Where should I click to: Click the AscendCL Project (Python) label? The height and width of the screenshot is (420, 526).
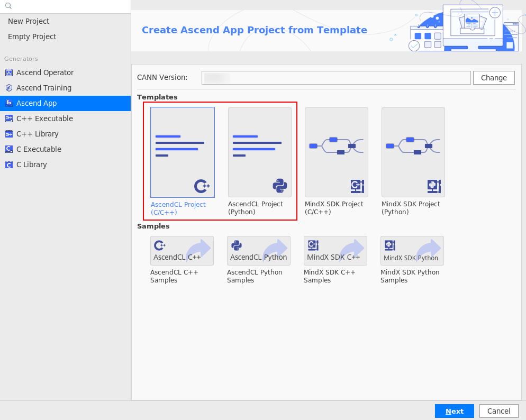click(255, 208)
